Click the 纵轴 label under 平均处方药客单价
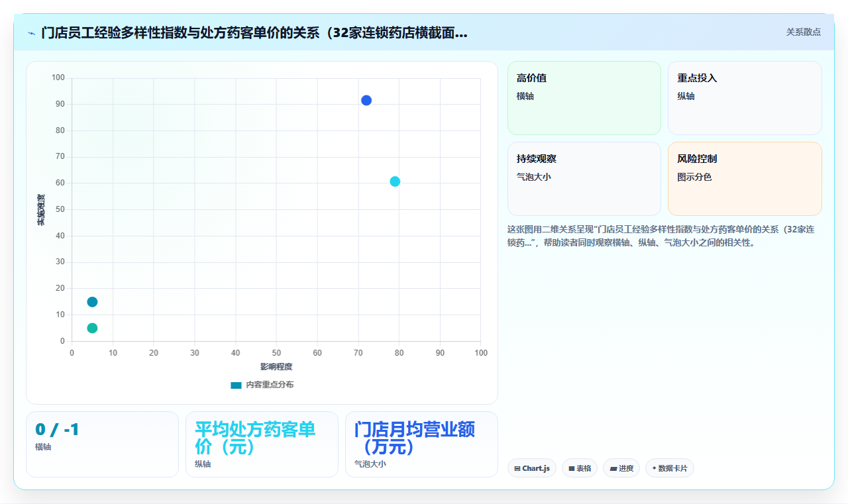 (203, 464)
